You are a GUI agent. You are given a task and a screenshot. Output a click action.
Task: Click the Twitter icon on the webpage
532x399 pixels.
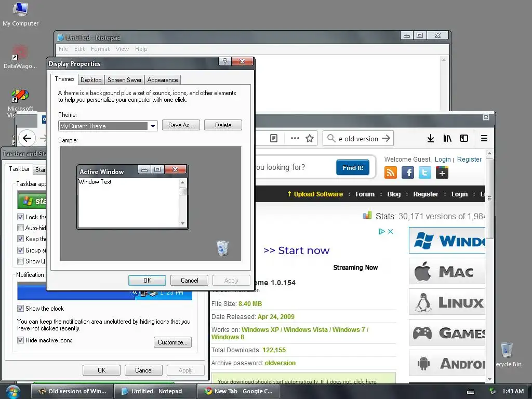[425, 172]
